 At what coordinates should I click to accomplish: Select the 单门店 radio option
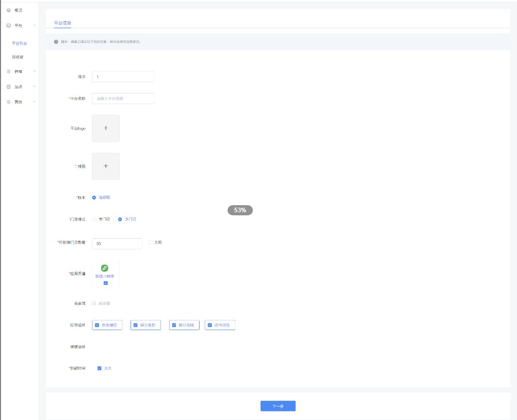click(94, 219)
